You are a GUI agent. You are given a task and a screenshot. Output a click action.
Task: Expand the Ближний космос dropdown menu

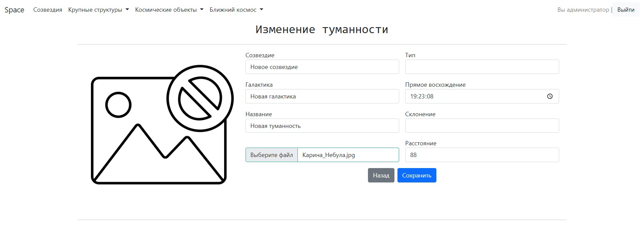[x=236, y=10]
